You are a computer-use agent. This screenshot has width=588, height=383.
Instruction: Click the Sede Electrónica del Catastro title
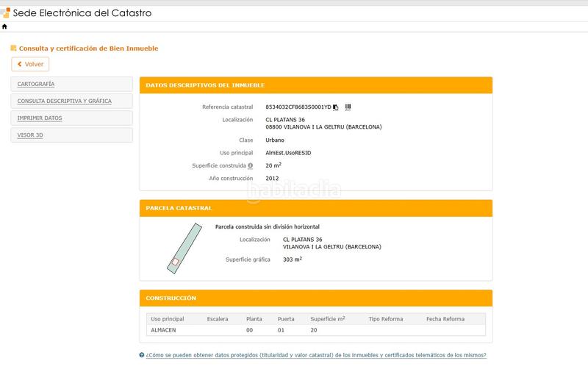click(83, 12)
